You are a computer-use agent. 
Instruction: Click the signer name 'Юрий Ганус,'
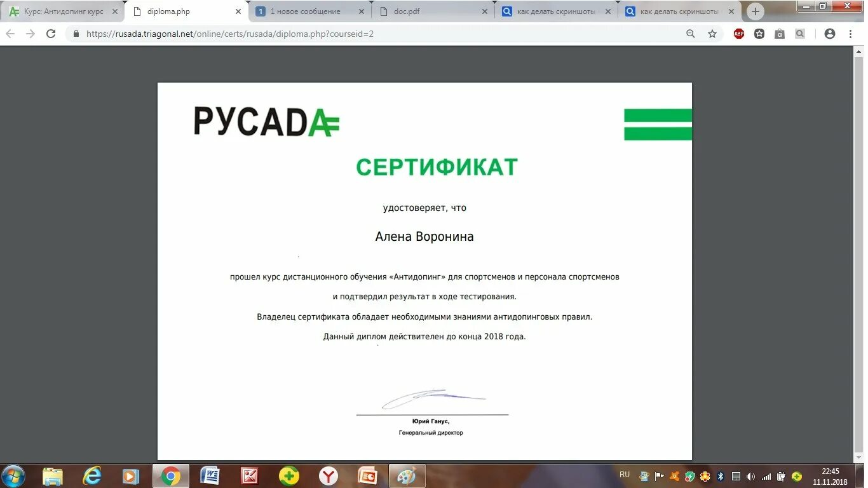[x=431, y=421]
